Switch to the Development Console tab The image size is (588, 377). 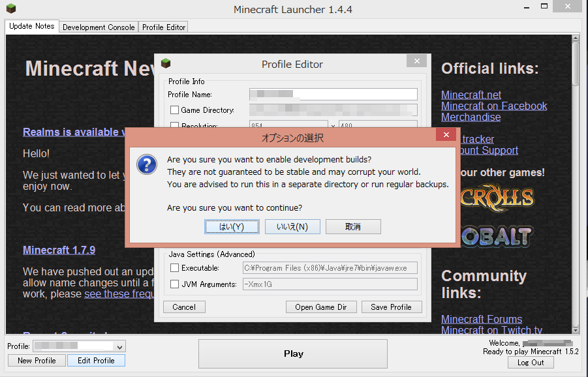click(99, 27)
